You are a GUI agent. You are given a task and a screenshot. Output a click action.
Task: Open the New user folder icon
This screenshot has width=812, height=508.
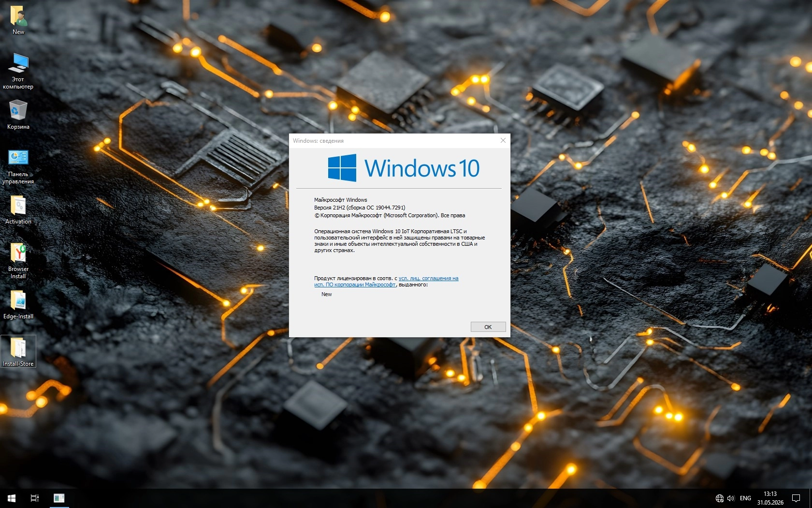[18, 19]
